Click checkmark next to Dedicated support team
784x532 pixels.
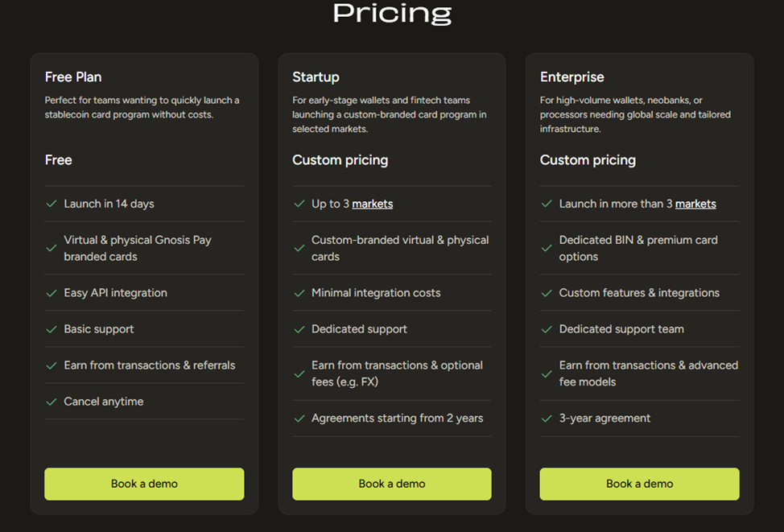point(547,329)
